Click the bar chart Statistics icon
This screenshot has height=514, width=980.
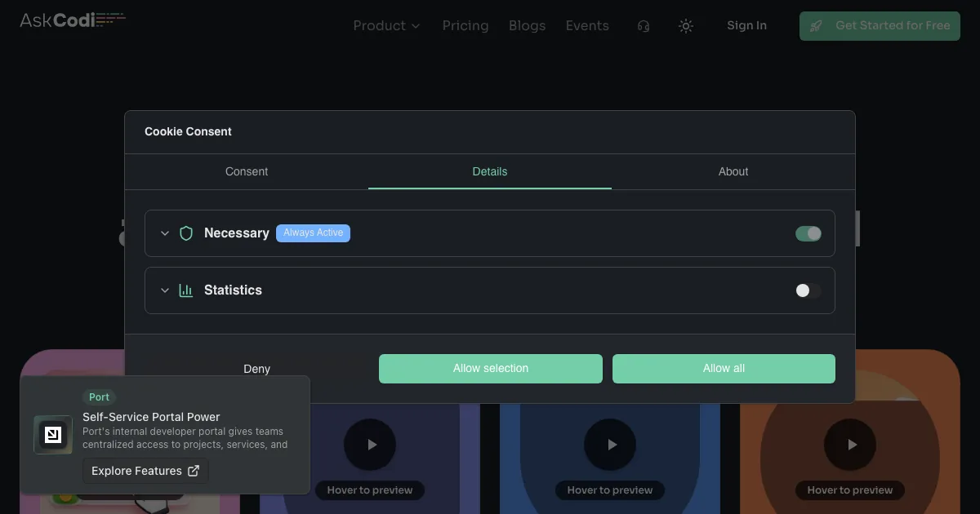point(186,290)
